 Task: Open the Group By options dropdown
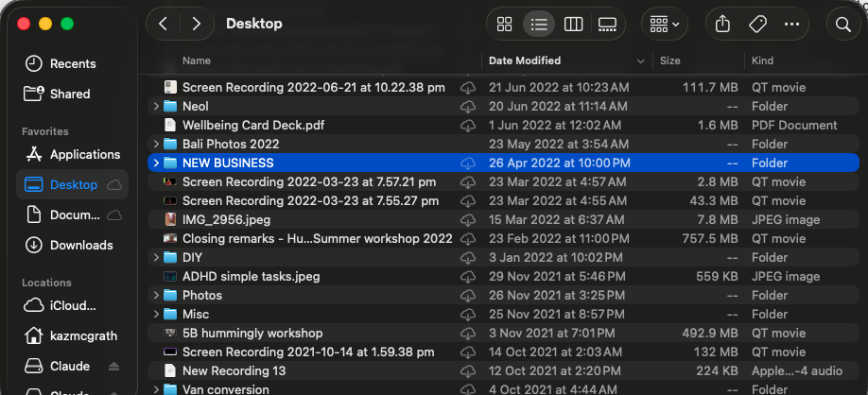[665, 24]
